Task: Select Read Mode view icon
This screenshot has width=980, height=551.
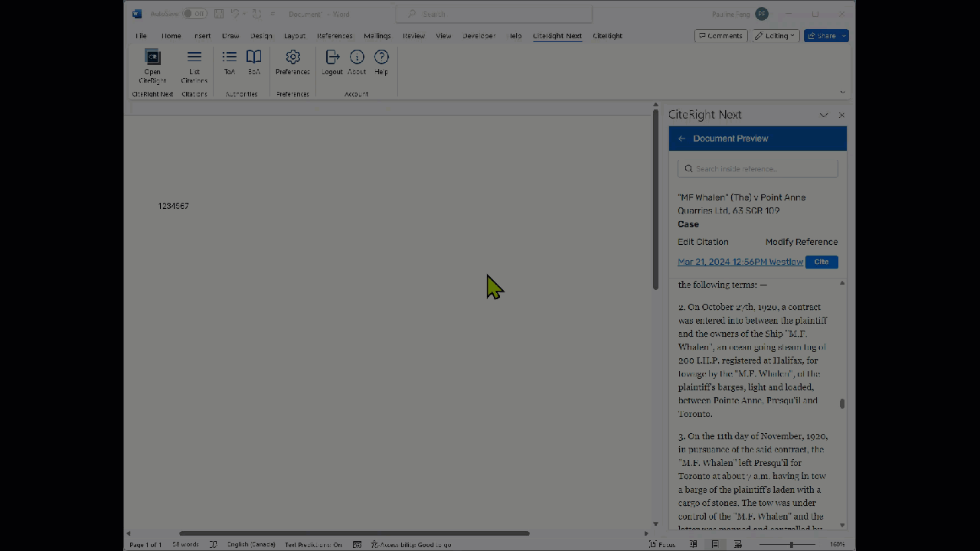Action: [694, 544]
